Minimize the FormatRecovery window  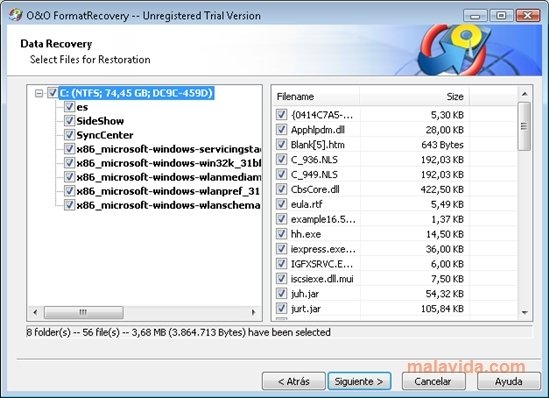475,16
